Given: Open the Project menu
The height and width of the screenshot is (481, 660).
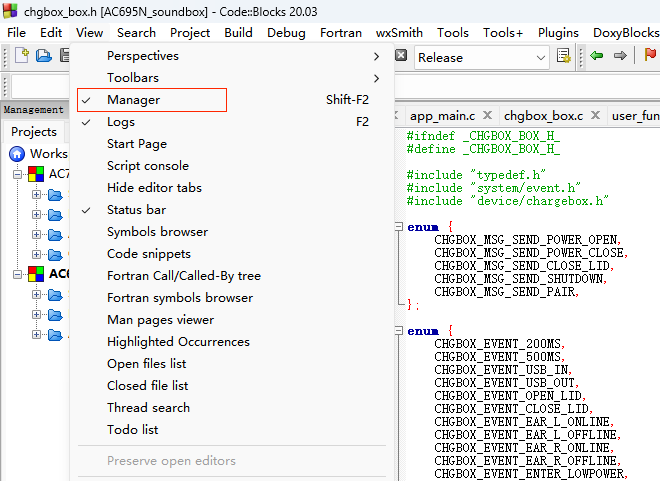Looking at the screenshot, I should coord(190,33).
